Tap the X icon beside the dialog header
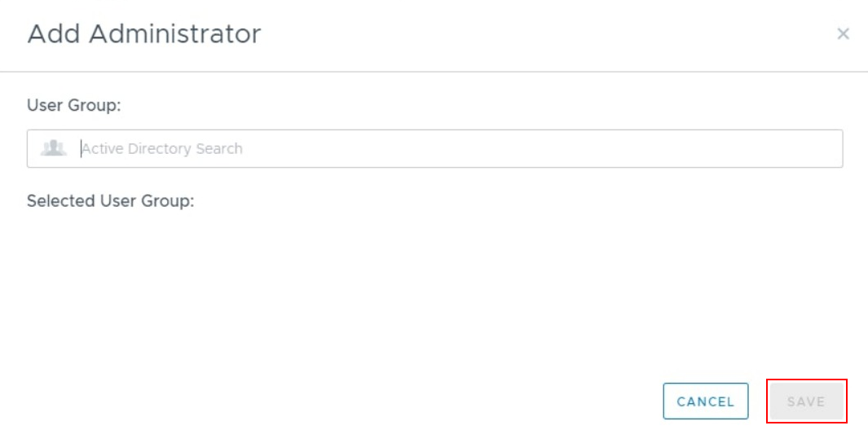This screenshot has height=430, width=868. (843, 34)
